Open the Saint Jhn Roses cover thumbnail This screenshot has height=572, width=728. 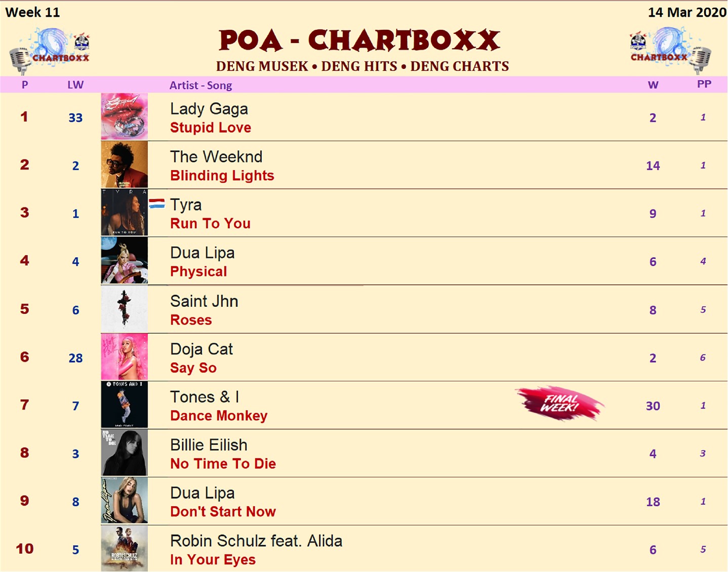(x=125, y=309)
